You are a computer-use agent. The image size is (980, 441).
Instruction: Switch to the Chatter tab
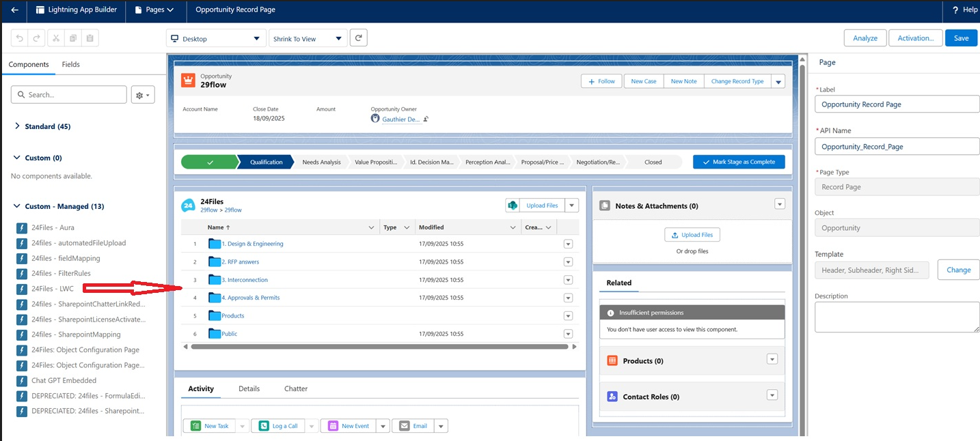295,388
